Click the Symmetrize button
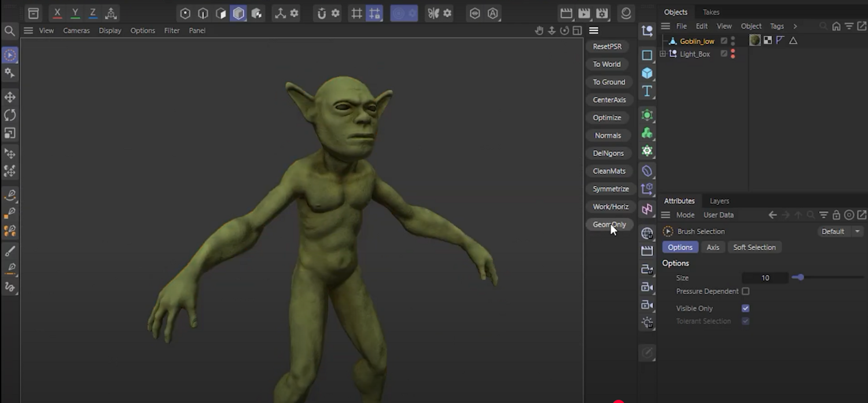This screenshot has height=403, width=868. click(610, 189)
